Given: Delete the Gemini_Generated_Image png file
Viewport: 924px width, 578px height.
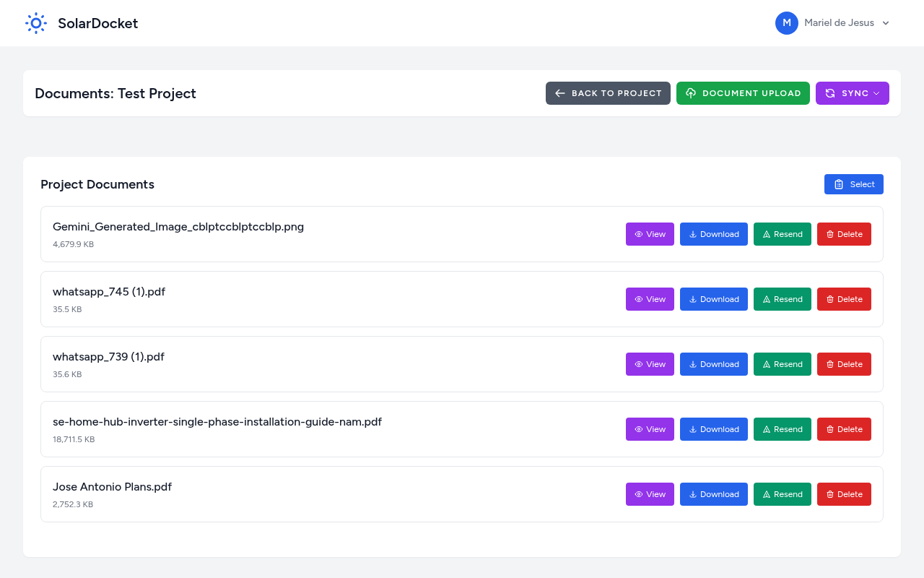Looking at the screenshot, I should coord(844,234).
